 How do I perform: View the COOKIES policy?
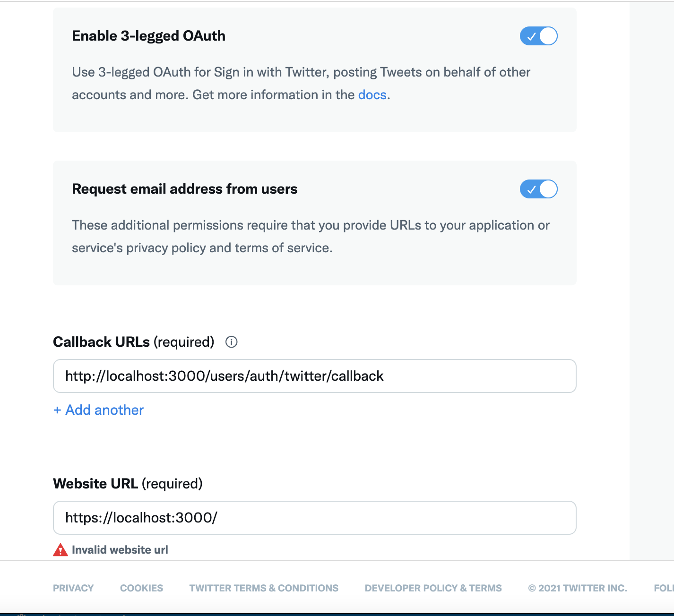point(141,588)
